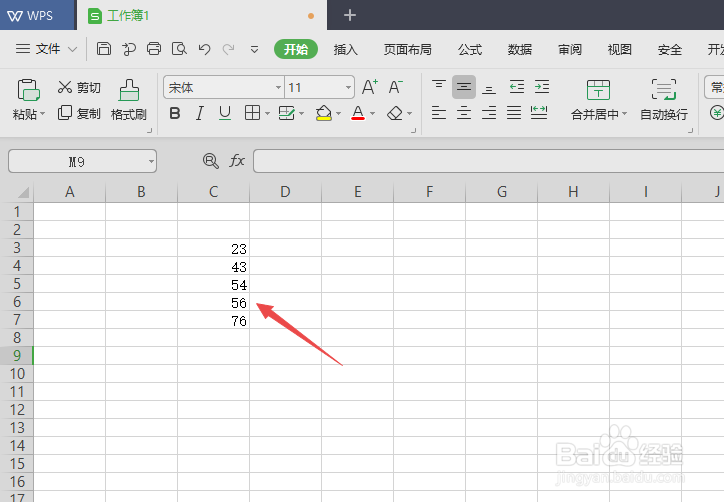Undo the last action
The width and height of the screenshot is (724, 502).
(x=204, y=49)
